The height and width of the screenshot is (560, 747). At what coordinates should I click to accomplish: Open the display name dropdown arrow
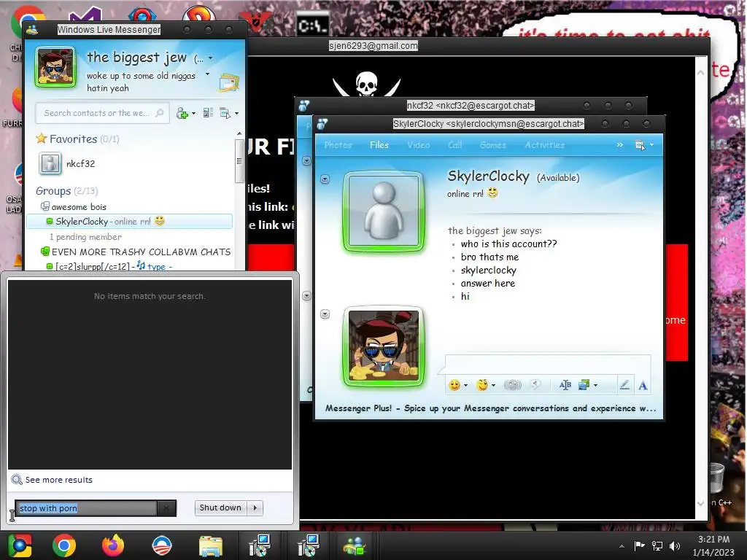pos(210,58)
